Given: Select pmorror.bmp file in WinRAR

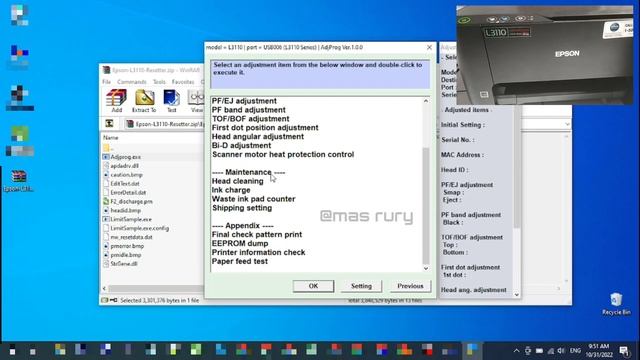Looking at the screenshot, I should click(x=127, y=246).
